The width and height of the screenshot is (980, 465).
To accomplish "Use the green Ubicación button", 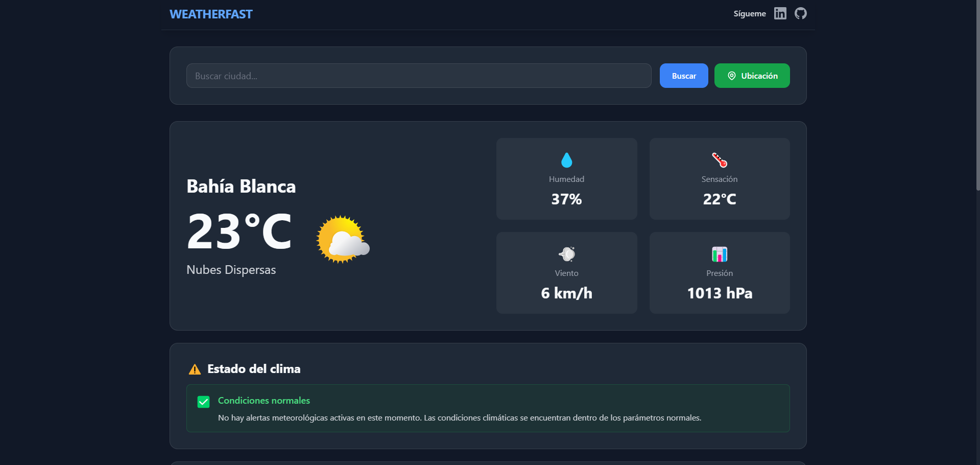I will click(x=752, y=76).
